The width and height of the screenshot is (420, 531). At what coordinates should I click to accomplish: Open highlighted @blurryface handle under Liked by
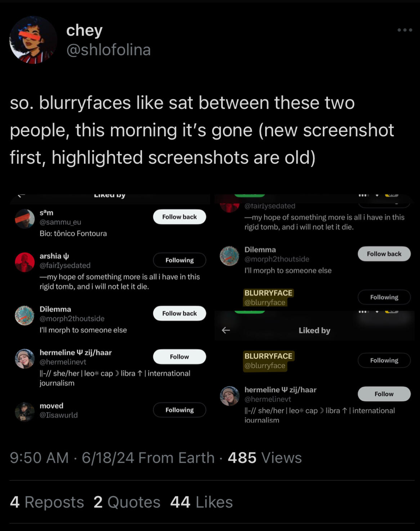265,366
